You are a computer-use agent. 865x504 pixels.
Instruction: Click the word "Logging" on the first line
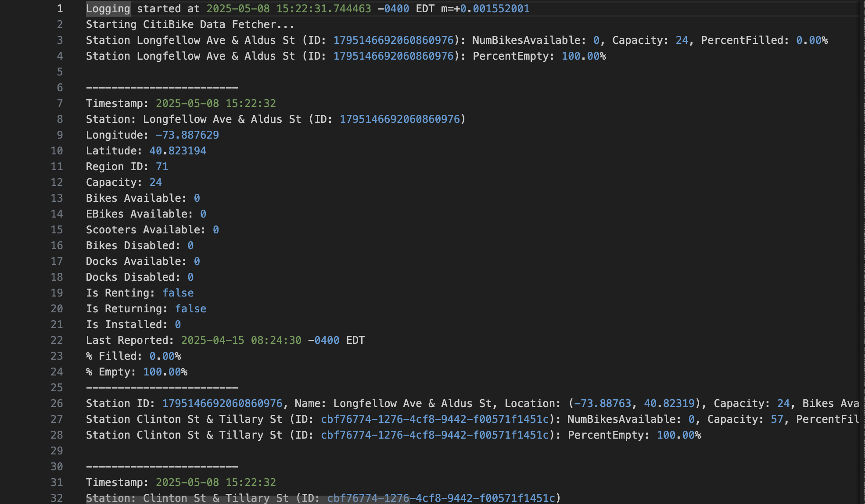click(108, 9)
